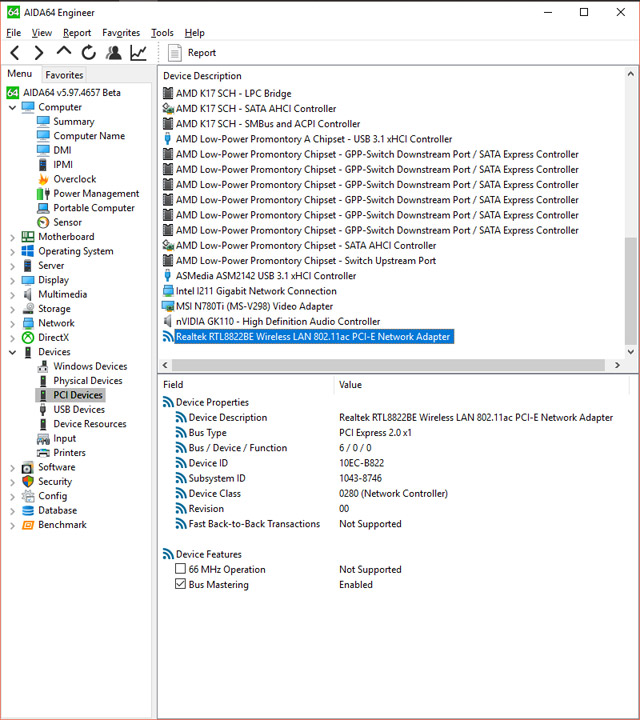Open the File menu

(x=13, y=33)
